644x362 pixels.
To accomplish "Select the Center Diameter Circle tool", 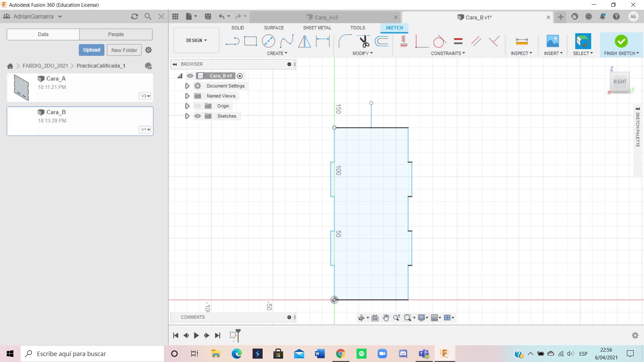I will tap(268, 41).
